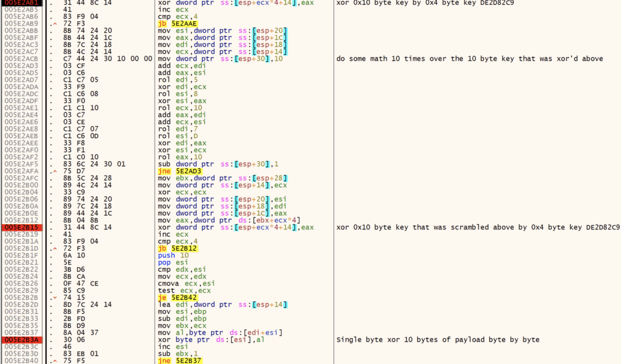
Task: Toggle the red breakpoint at 005E2B3A
Action: tap(20, 340)
